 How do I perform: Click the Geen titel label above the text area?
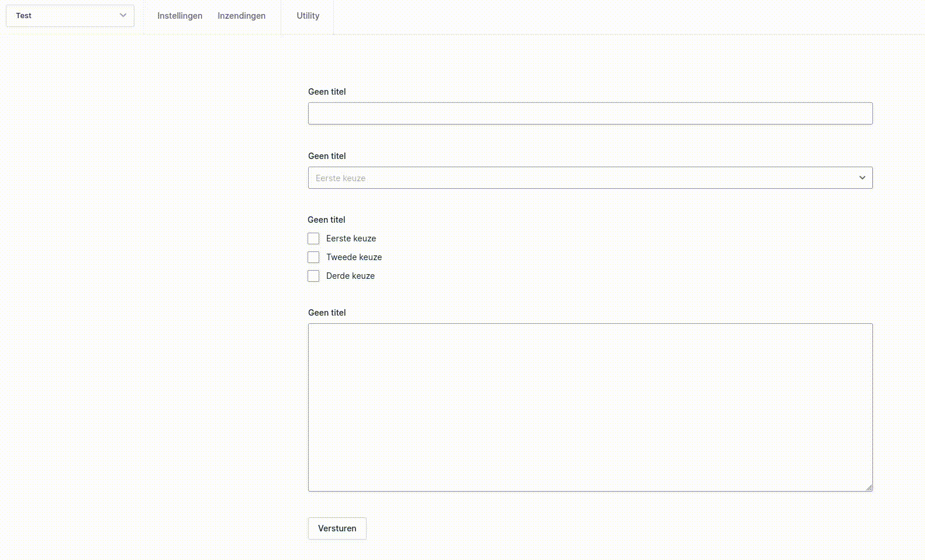pyautogui.click(x=327, y=313)
